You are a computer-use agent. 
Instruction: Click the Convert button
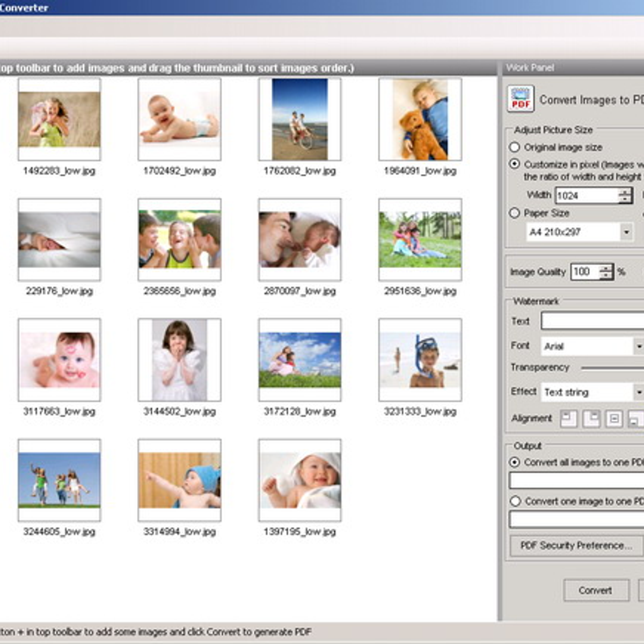tap(596, 590)
